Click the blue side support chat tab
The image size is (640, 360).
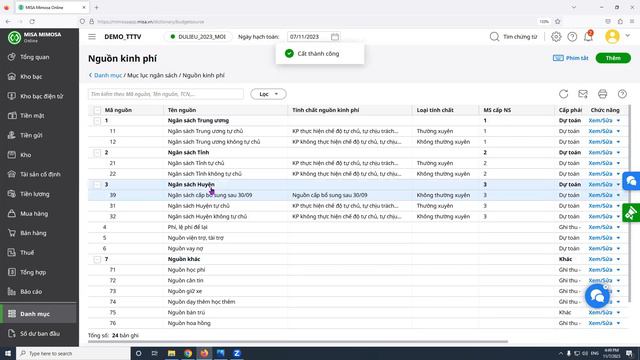(631, 181)
